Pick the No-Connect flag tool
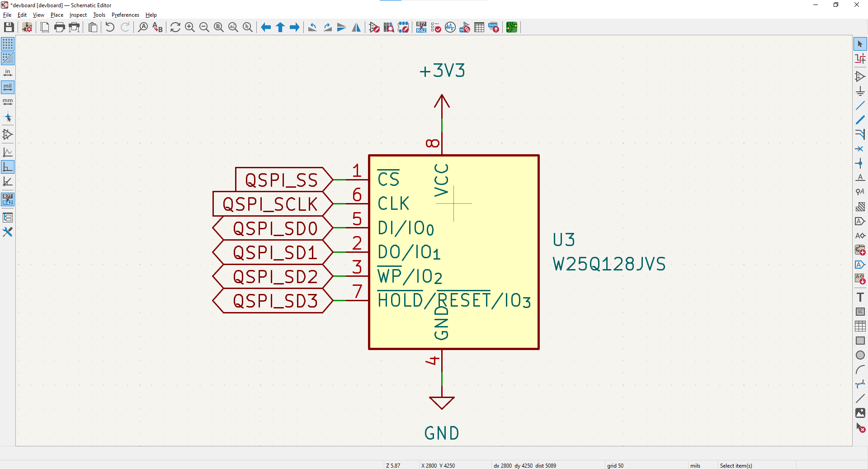This screenshot has height=469, width=868. pyautogui.click(x=860, y=149)
